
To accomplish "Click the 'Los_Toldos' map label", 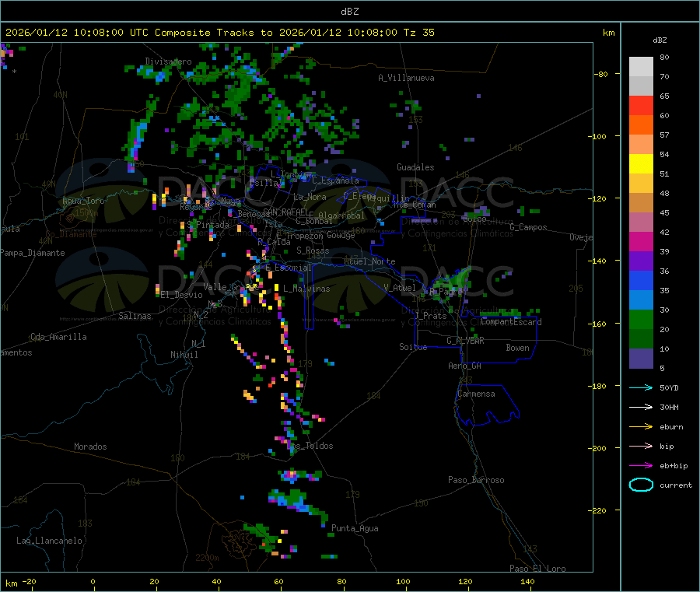I will point(310,446).
